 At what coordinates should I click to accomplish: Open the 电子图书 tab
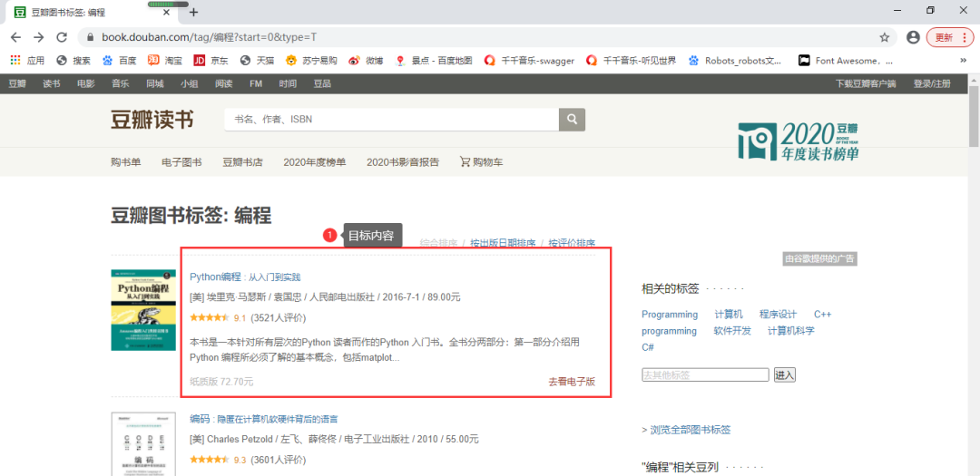click(181, 162)
